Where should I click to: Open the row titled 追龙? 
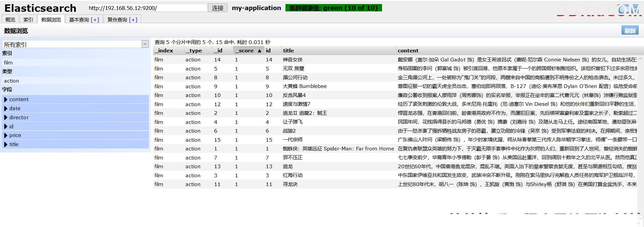pos(395,167)
